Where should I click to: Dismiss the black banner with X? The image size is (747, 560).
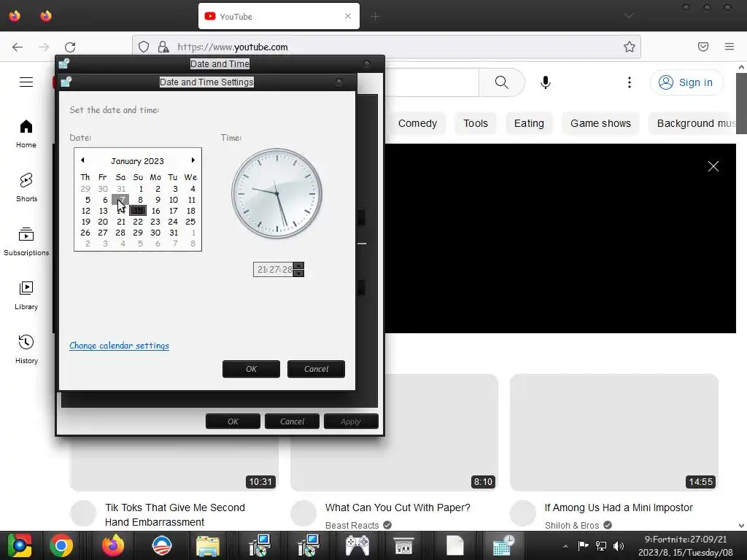pos(713,166)
